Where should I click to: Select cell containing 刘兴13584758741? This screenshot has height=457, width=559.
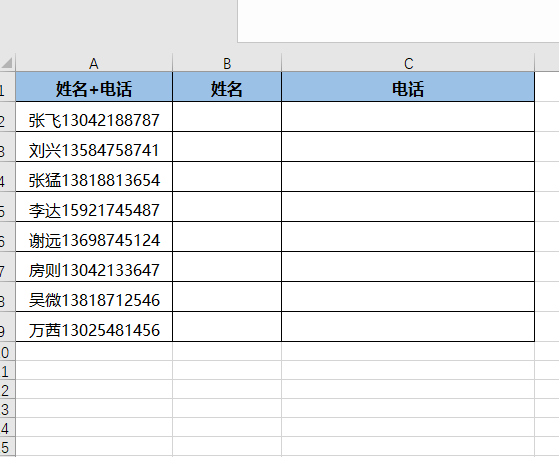94,147
